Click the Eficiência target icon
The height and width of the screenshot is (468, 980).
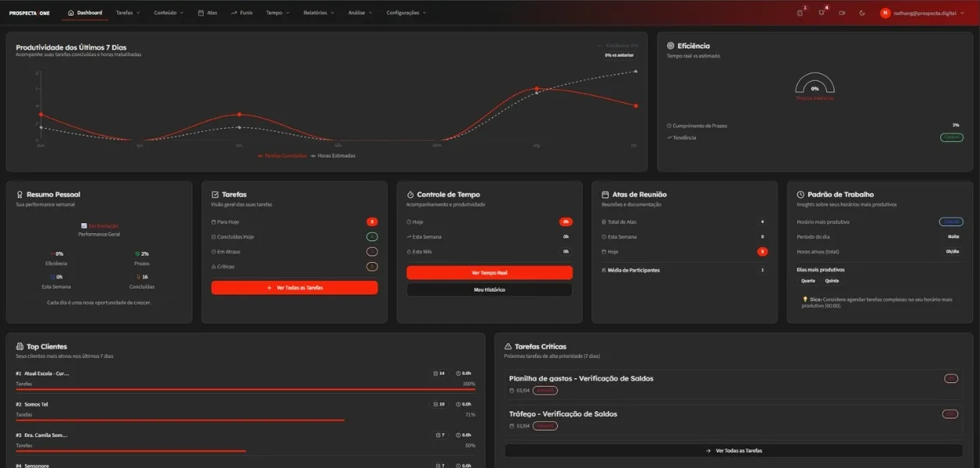tap(670, 46)
